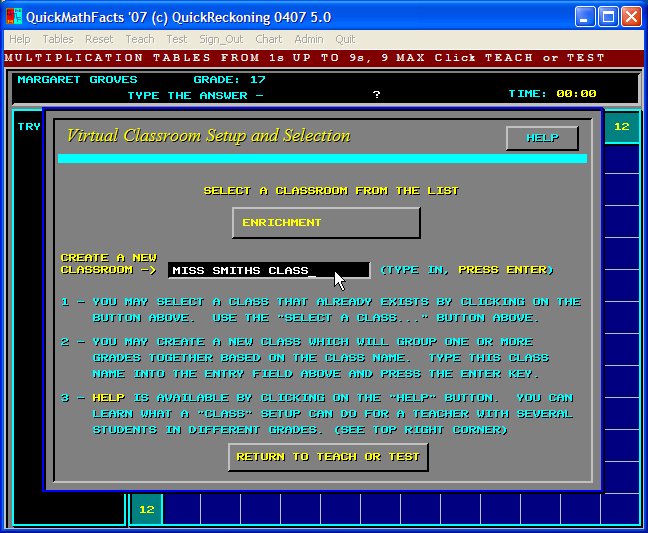Select the ENRICHMENT classroom button

coord(325,222)
